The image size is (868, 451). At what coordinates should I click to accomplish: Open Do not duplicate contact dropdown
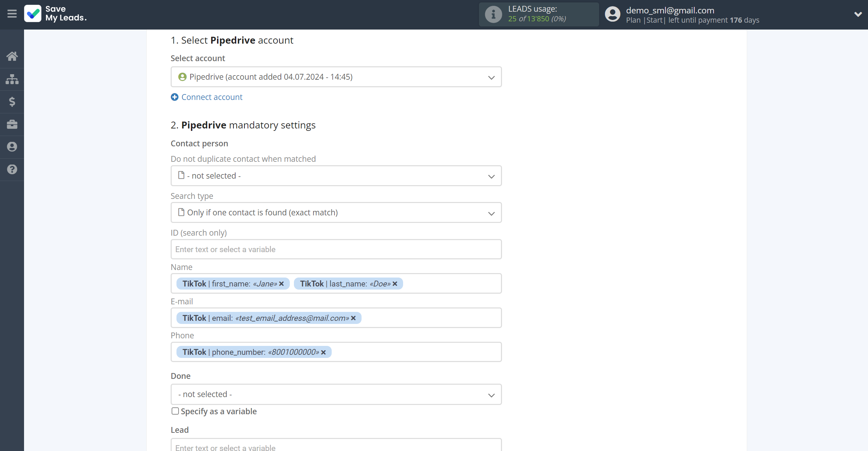coord(336,176)
